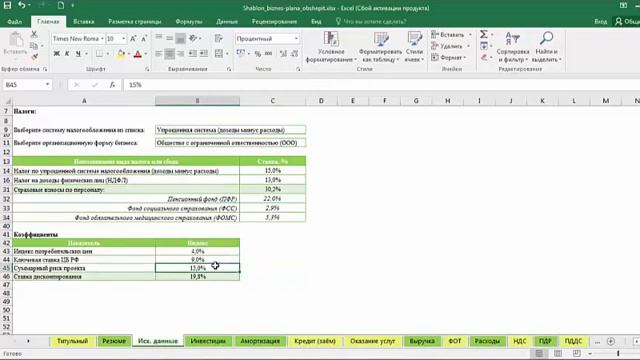Switch to the Формулы ribbon tab
Screen dimensions: 640x360
pyautogui.click(x=189, y=22)
